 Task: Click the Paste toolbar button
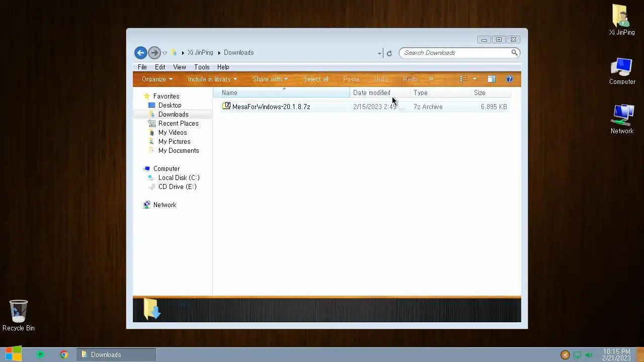pos(351,79)
